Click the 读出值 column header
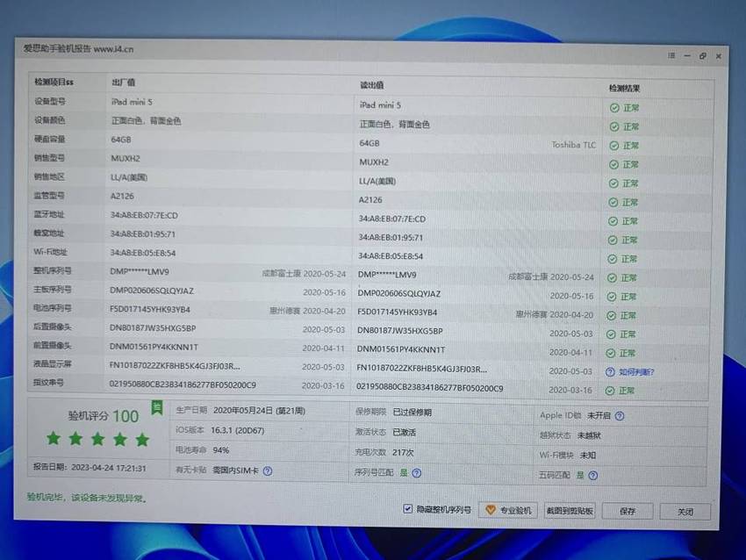 point(371,85)
